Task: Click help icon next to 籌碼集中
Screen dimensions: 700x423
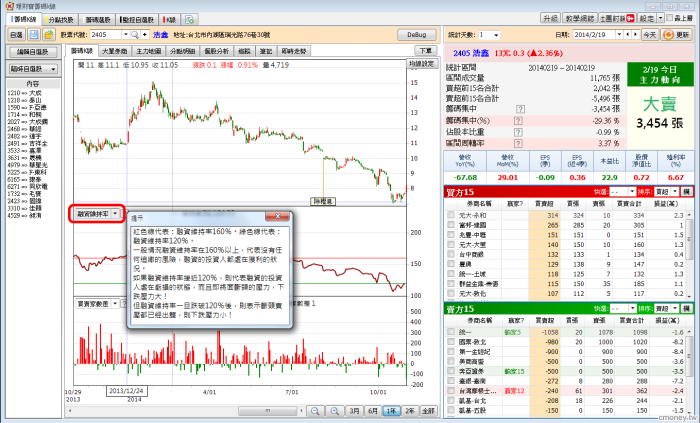Action: coord(520,109)
